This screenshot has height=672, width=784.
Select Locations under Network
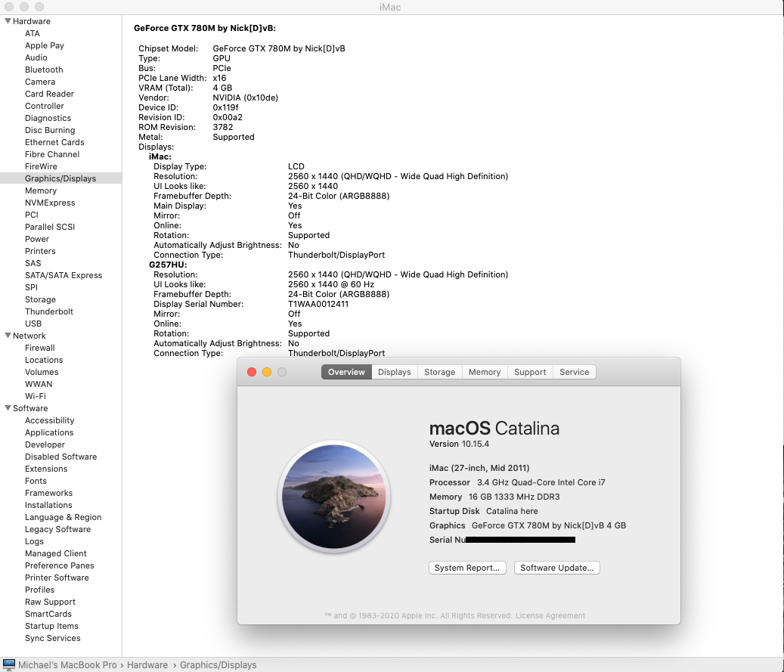(44, 360)
